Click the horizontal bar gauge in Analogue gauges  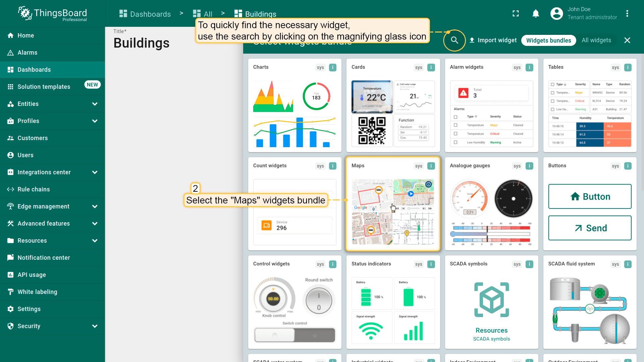coord(491,234)
